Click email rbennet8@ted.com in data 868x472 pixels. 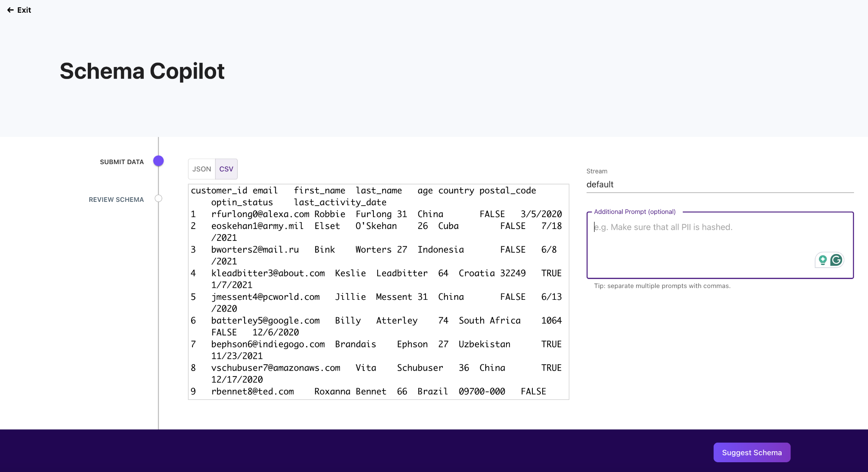point(253,392)
